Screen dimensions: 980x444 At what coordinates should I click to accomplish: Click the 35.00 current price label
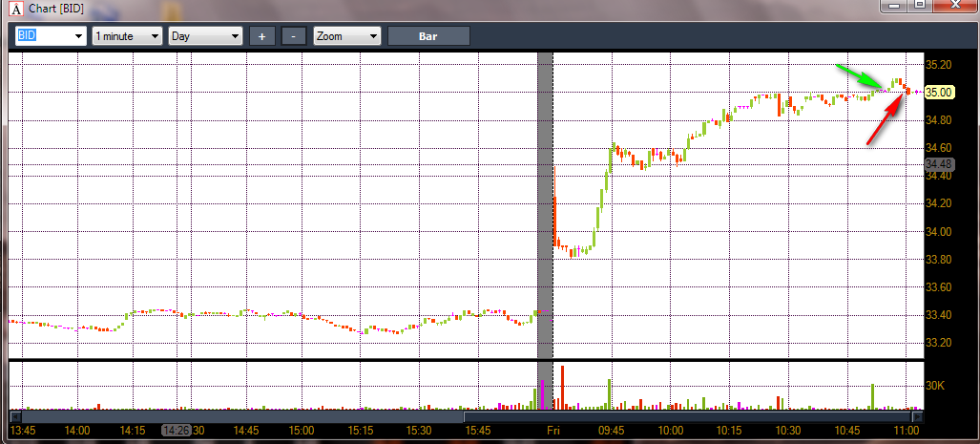click(939, 93)
